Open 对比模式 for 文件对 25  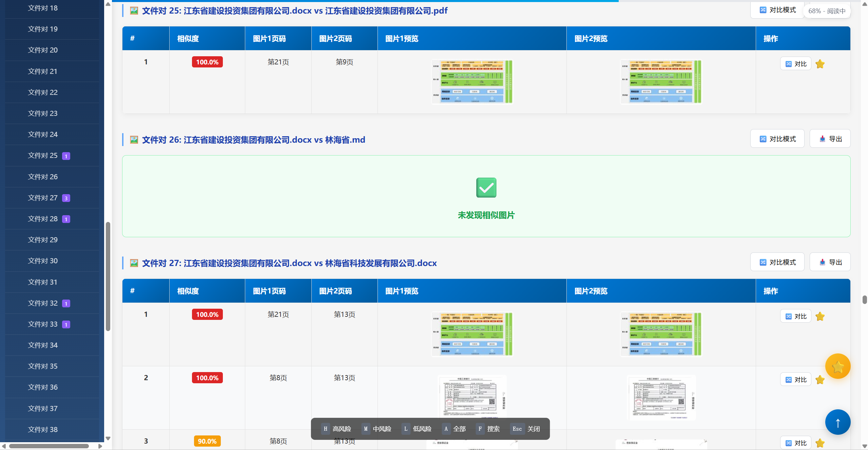[x=777, y=10]
